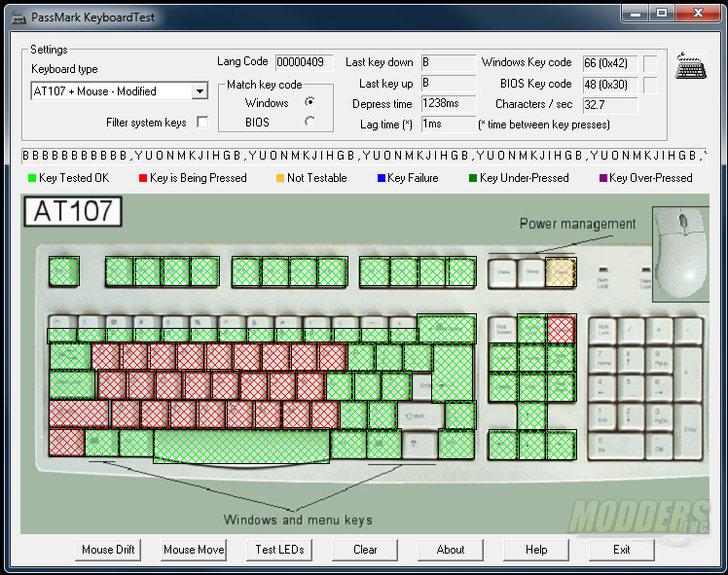Click the typewriter keyboard icon beside the settings
Image resolution: width=728 pixels, height=575 pixels.
[691, 66]
